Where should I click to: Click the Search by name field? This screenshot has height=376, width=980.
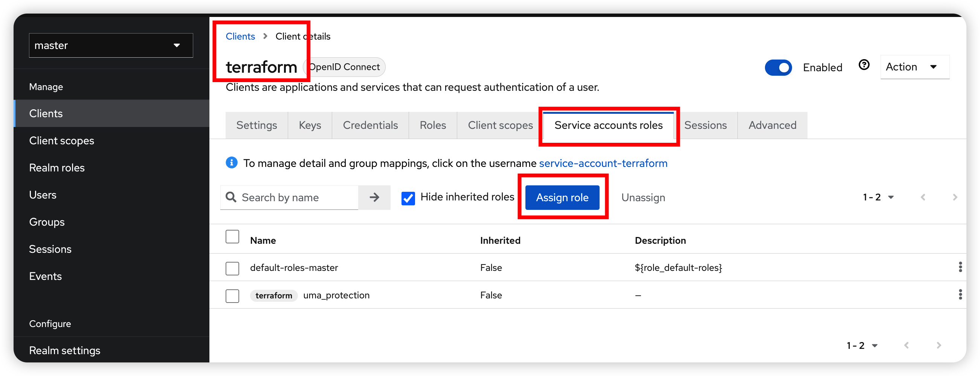289,197
